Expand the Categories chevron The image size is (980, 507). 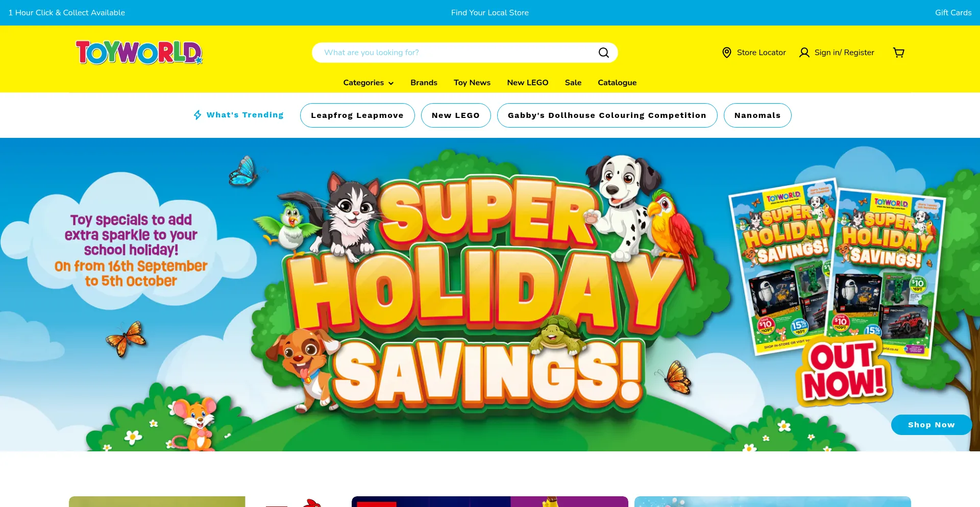(391, 83)
